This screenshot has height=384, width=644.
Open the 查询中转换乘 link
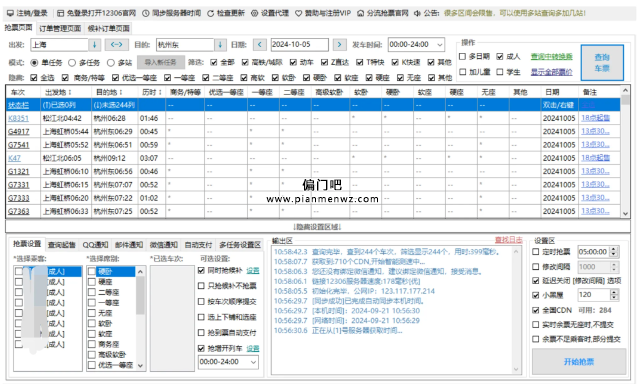click(x=552, y=56)
